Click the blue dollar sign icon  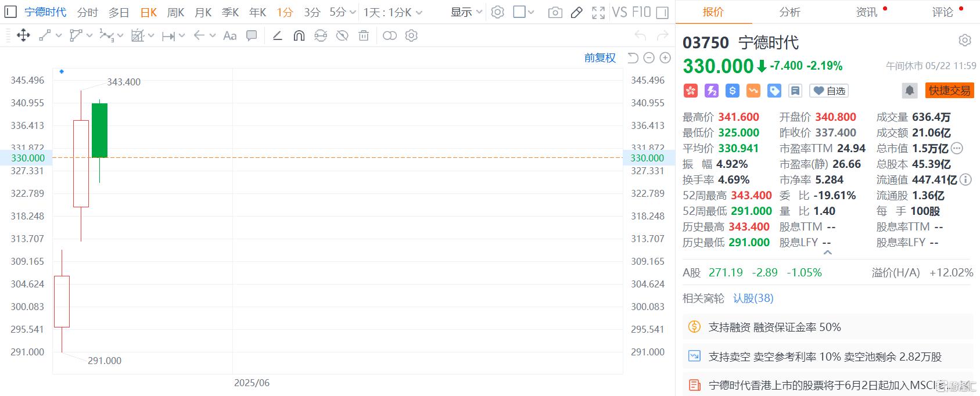tap(733, 91)
